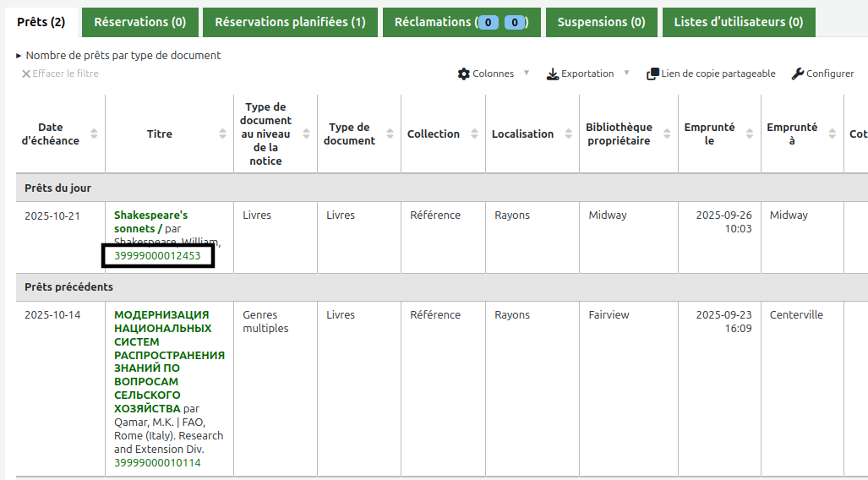Open the Réservations planifiées (1) tab

[x=290, y=22]
